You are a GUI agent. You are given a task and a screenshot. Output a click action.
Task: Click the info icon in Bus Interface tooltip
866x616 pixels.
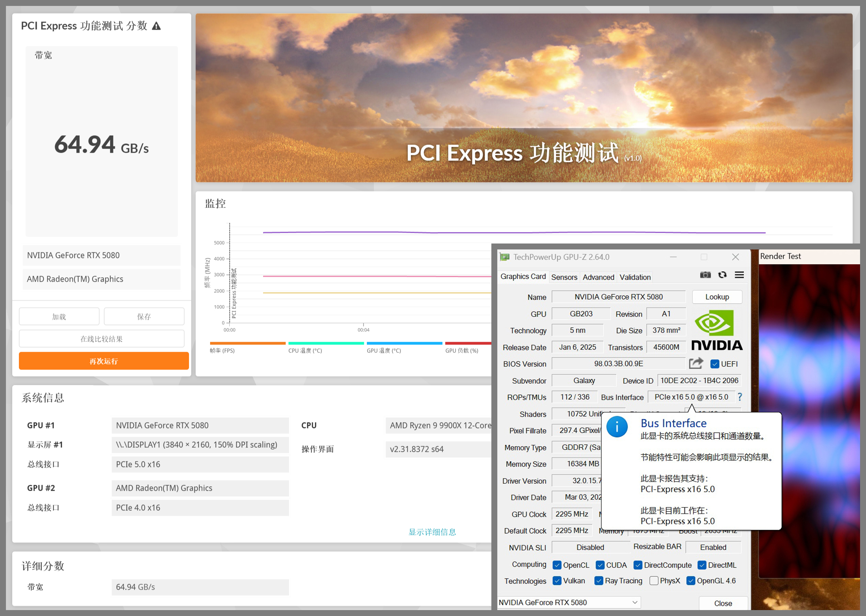pos(617,427)
